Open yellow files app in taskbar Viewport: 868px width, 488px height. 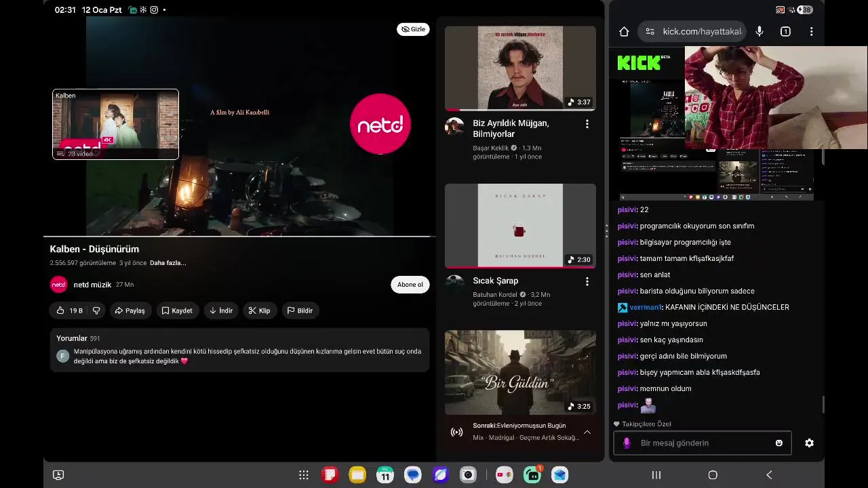(357, 475)
